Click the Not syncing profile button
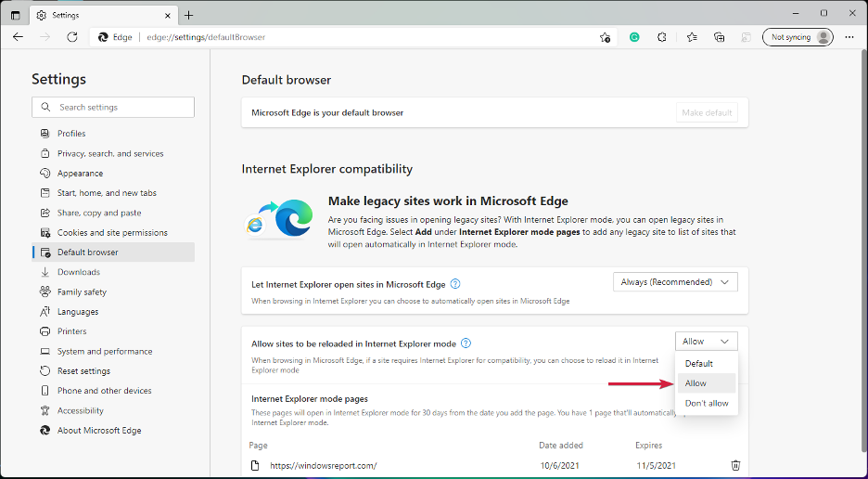The image size is (868, 479). tap(798, 37)
